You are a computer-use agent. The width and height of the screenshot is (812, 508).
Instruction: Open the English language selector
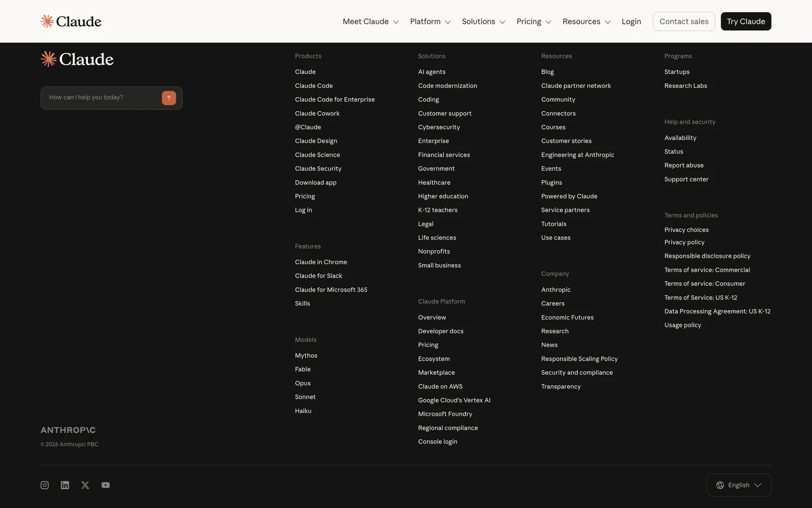pyautogui.click(x=738, y=485)
